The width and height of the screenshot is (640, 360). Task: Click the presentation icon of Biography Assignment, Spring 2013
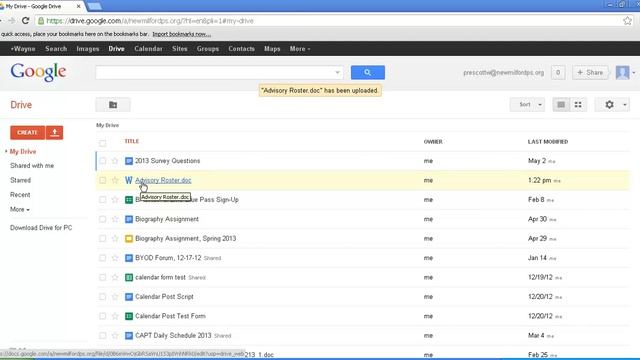(129, 238)
